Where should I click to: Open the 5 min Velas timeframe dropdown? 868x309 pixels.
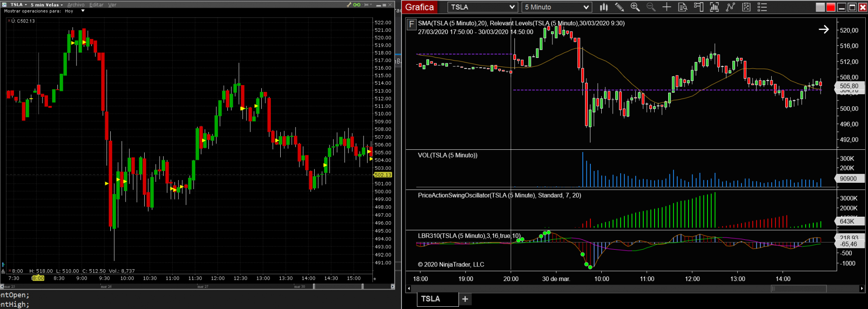(47, 5)
